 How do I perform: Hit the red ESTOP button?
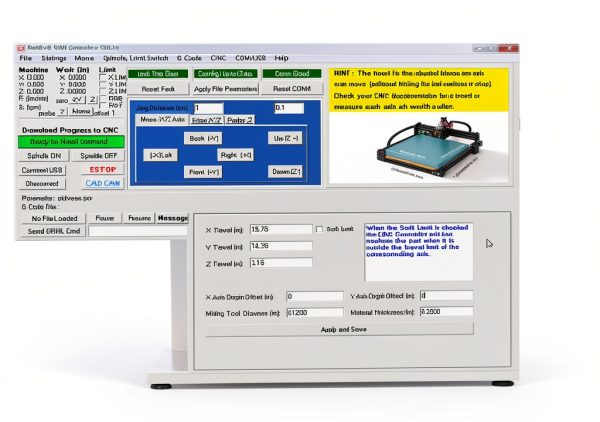pyautogui.click(x=103, y=169)
